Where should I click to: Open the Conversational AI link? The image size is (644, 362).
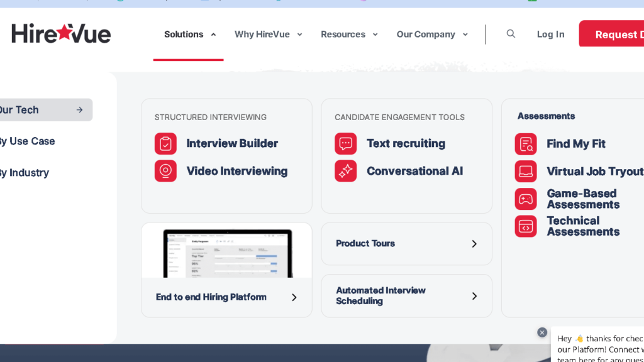click(415, 171)
